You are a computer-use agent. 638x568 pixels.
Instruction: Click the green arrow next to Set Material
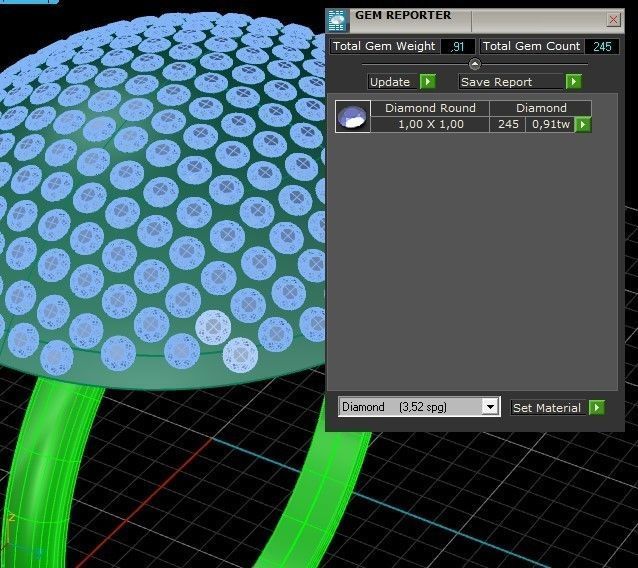tap(596, 407)
